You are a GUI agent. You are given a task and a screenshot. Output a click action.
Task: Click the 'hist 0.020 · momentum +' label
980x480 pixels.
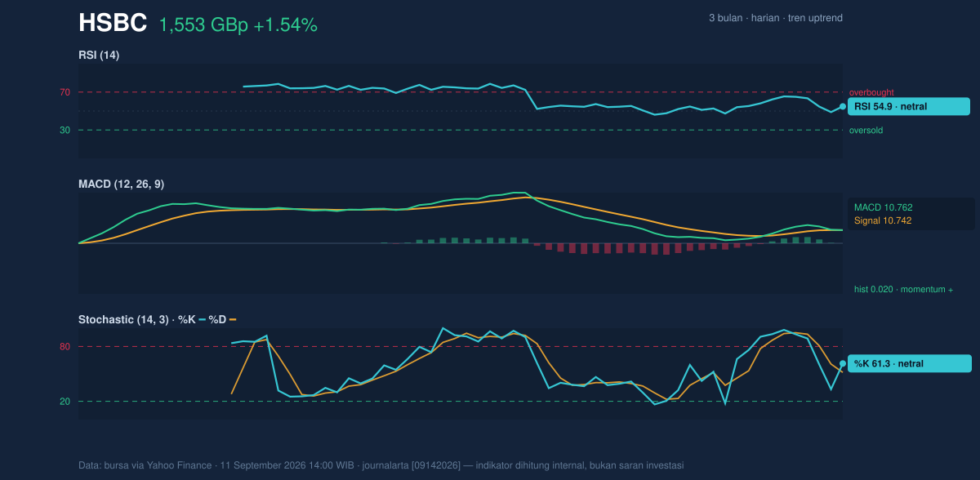[903, 290]
